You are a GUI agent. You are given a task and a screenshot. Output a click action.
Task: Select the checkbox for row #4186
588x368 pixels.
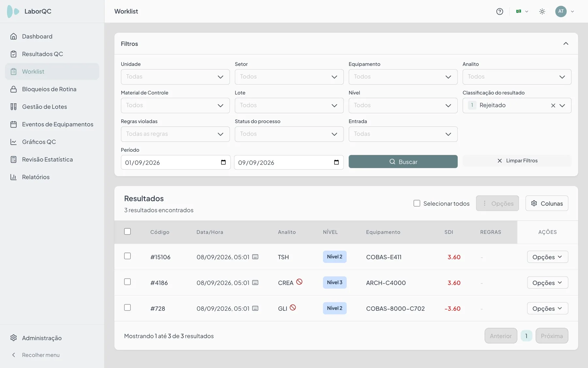(x=127, y=282)
